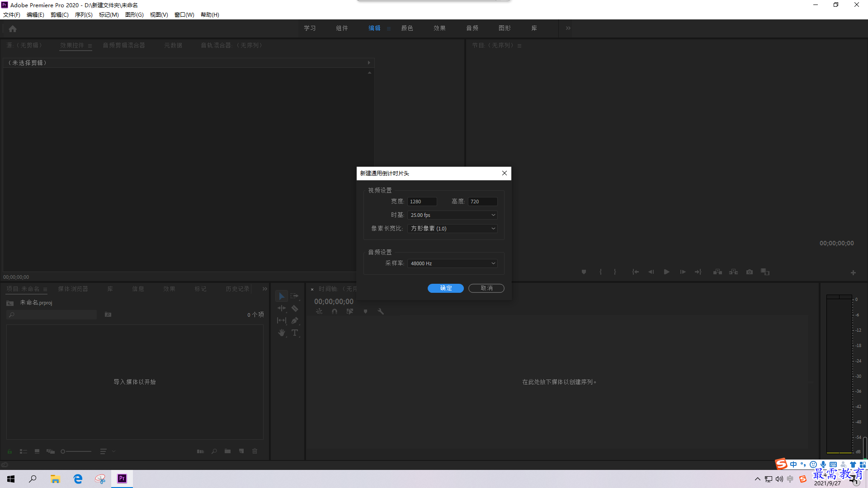Viewport: 868px width, 488px height.
Task: Select the Ripple Edit tool
Action: tap(282, 309)
